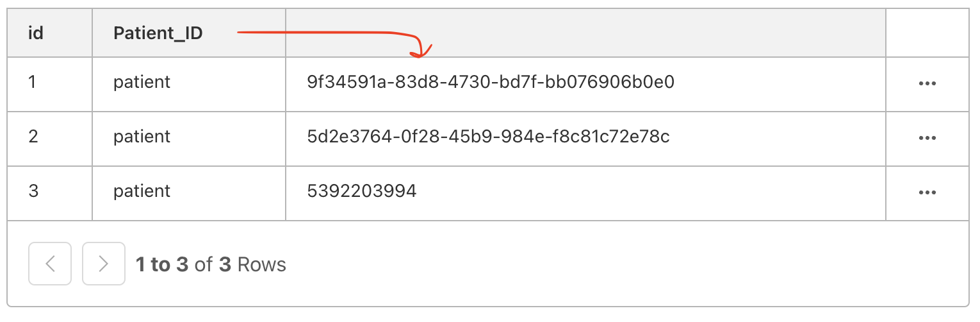Click the red arrow annotation tip

[x=420, y=55]
